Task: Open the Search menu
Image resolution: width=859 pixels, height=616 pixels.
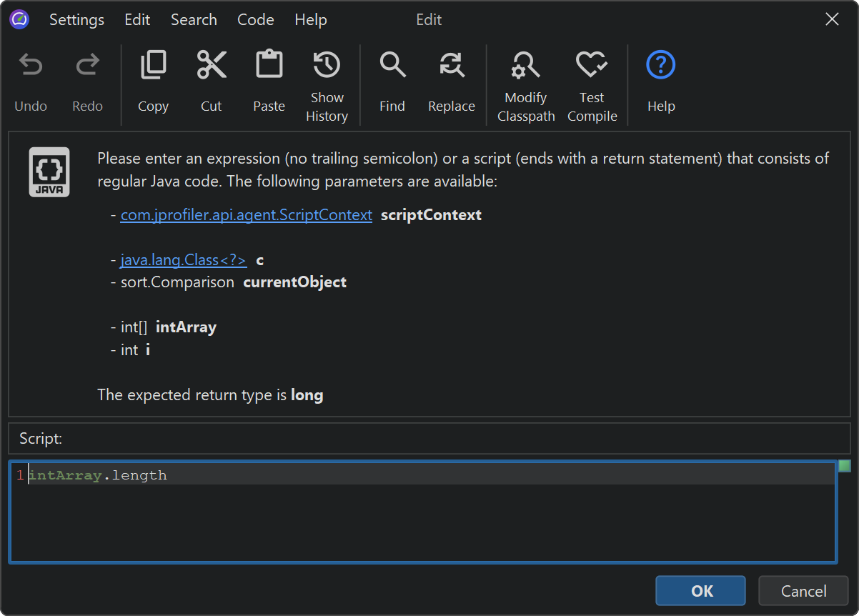Action: click(194, 20)
